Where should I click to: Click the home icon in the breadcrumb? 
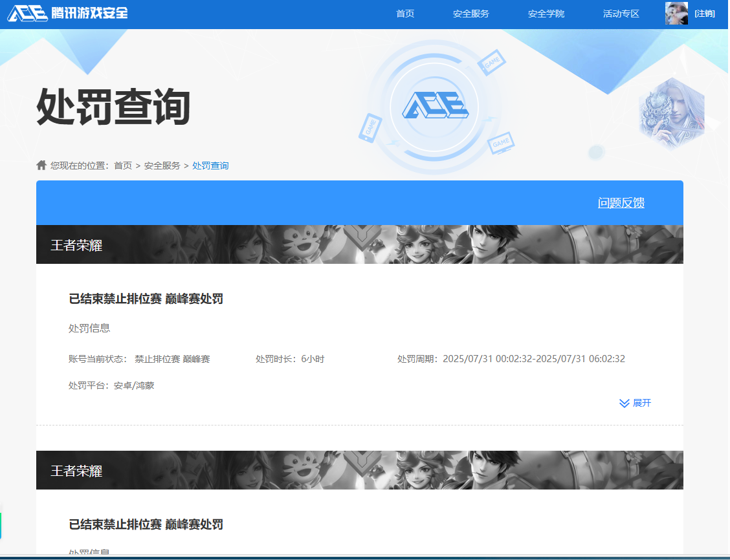point(41,166)
